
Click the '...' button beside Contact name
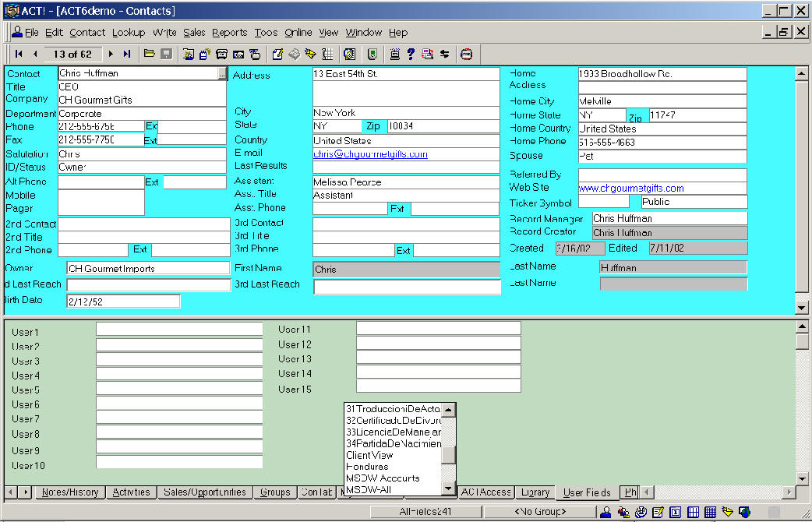[x=222, y=73]
